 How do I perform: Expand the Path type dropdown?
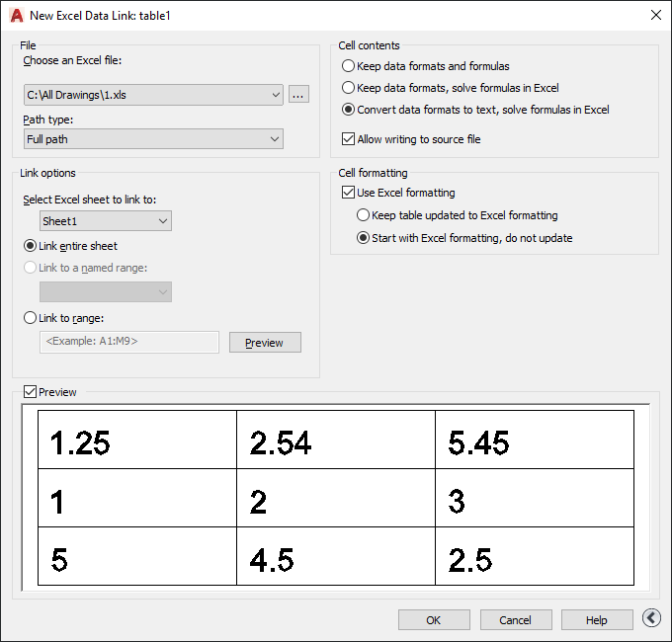click(x=153, y=139)
